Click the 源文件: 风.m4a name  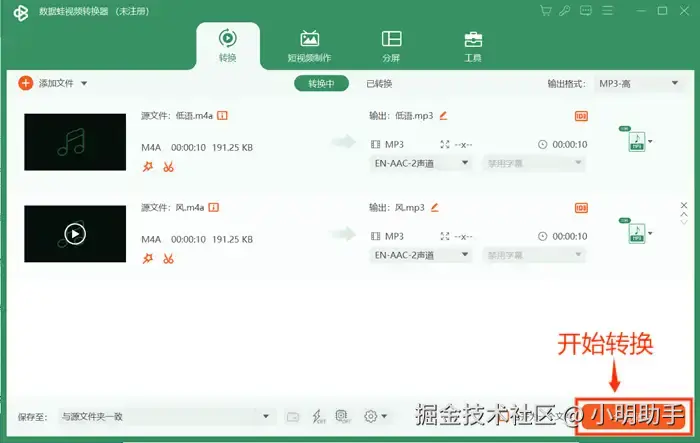172,208
